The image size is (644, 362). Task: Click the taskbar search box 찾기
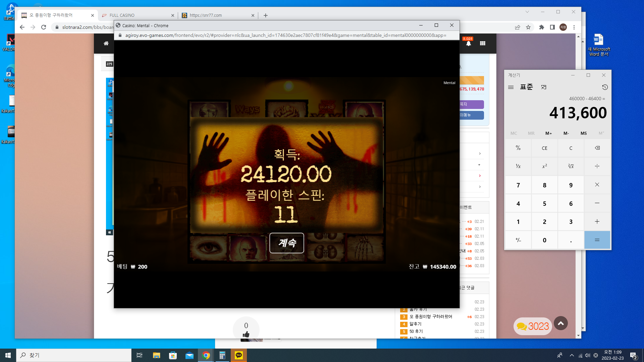74,355
